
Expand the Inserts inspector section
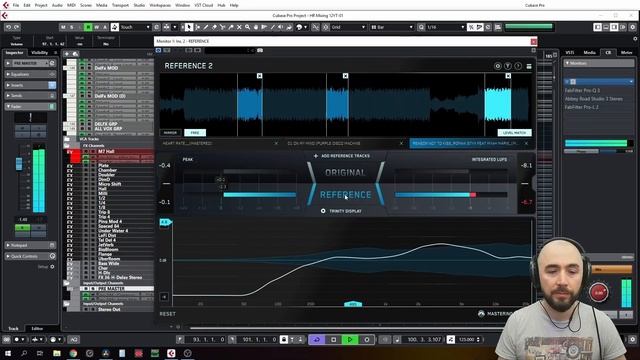(x=30, y=85)
